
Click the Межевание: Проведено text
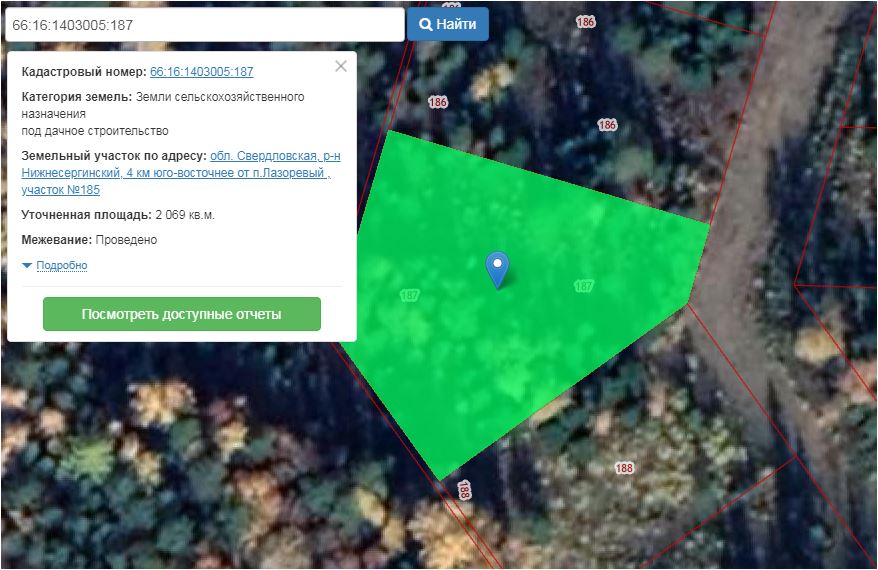89,240
